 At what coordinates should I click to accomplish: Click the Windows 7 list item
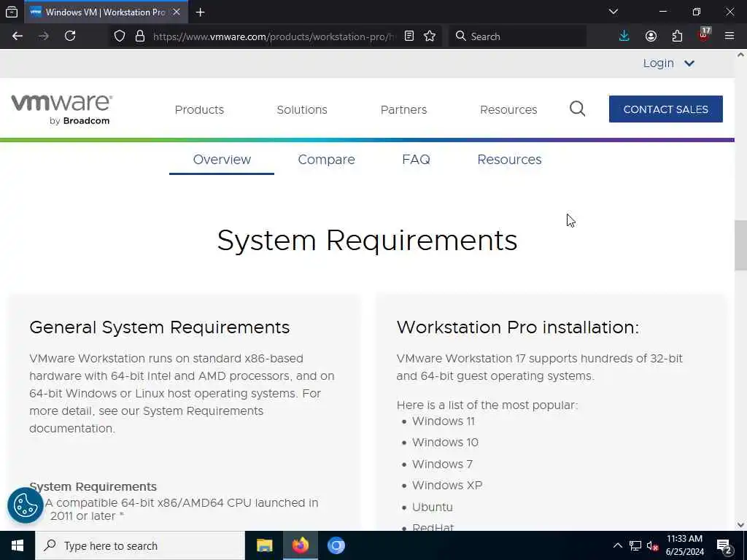[x=442, y=464]
